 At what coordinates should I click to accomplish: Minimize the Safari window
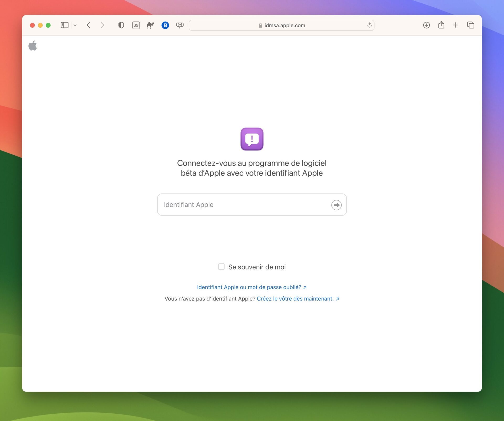[x=40, y=25]
